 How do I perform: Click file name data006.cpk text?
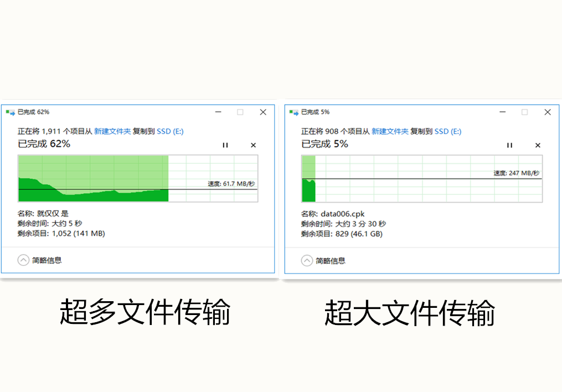point(342,214)
